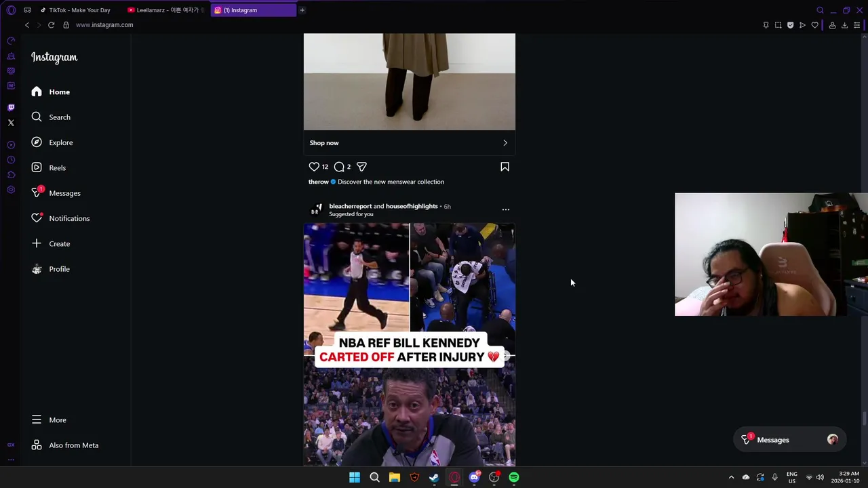Go to Explore page
The width and height of the screenshot is (868, 488).
(x=52, y=142)
